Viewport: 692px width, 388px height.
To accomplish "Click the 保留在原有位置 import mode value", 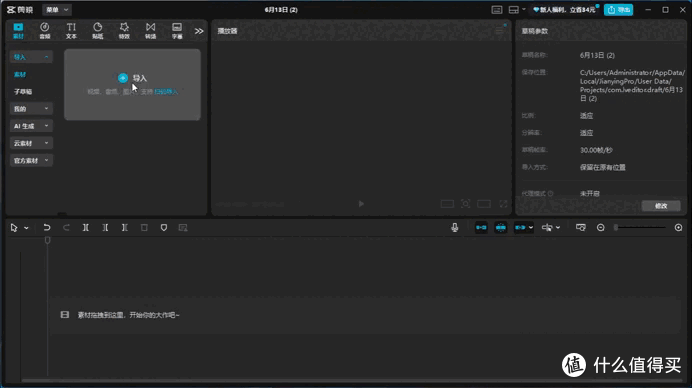I will click(602, 167).
